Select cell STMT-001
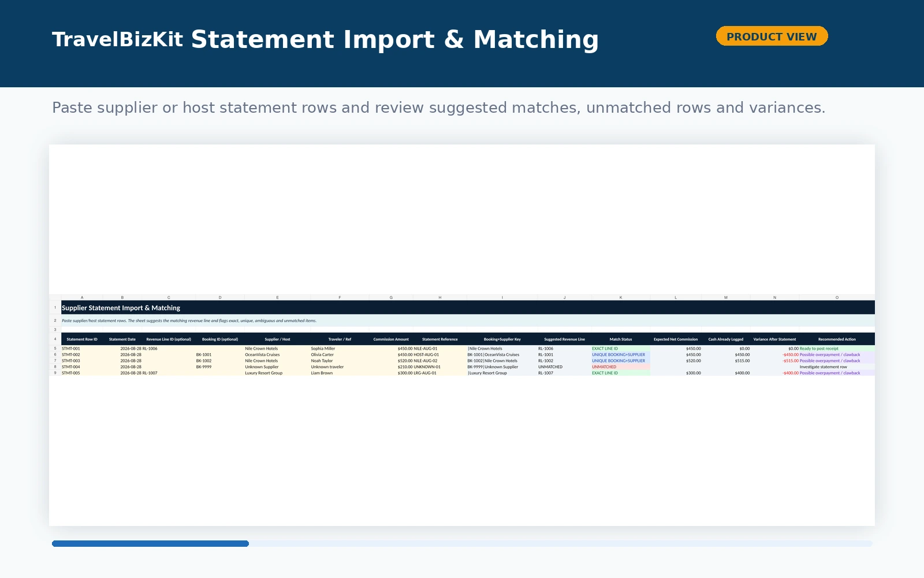 pyautogui.click(x=82, y=349)
